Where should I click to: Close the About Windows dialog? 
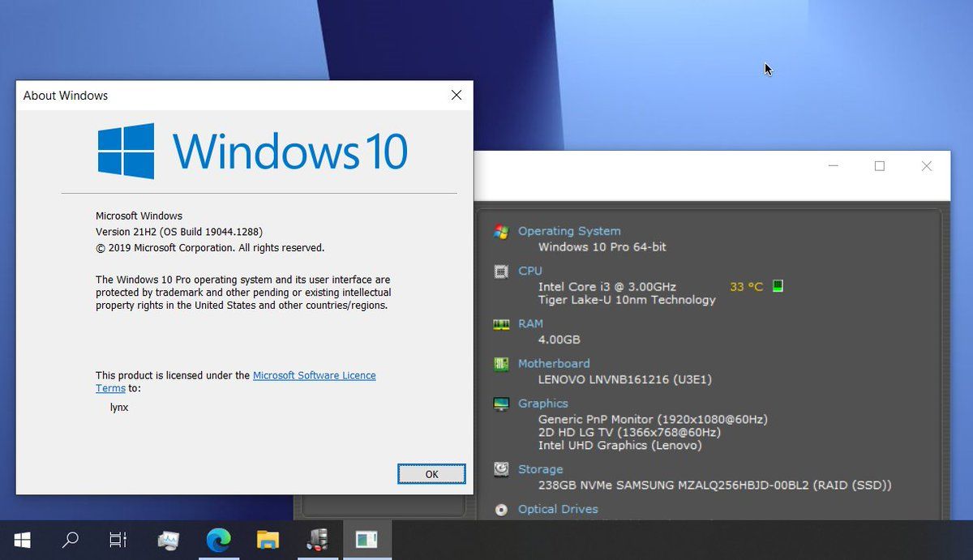[x=456, y=96]
